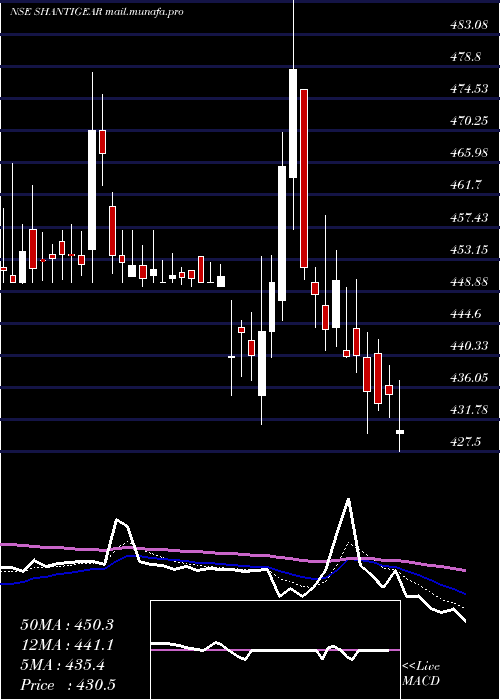Click the 448.88 price axis label
The width and height of the screenshot is (500, 700).
click(468, 282)
